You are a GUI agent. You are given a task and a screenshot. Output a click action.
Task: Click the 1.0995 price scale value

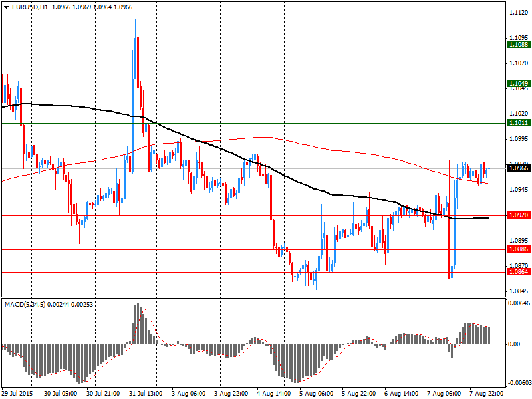(519, 139)
